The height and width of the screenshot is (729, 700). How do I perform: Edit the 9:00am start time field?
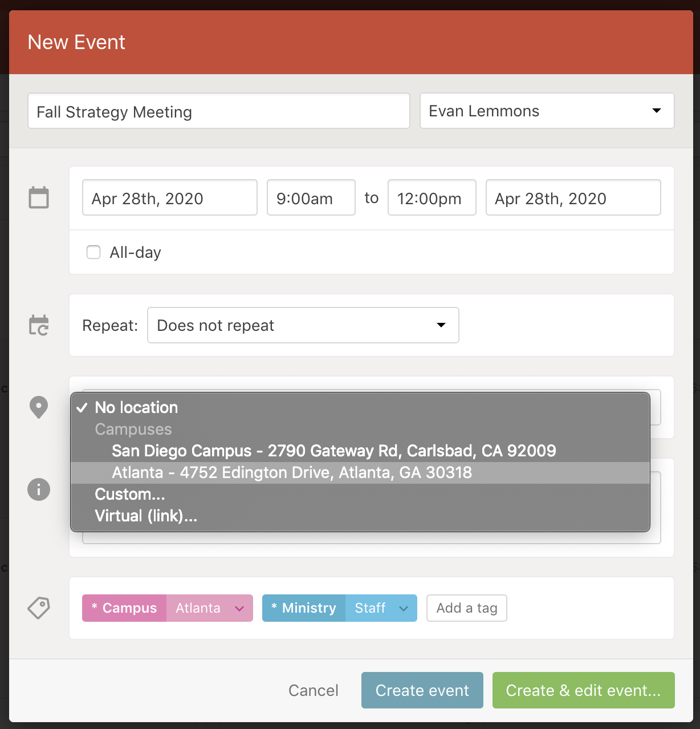coord(311,198)
